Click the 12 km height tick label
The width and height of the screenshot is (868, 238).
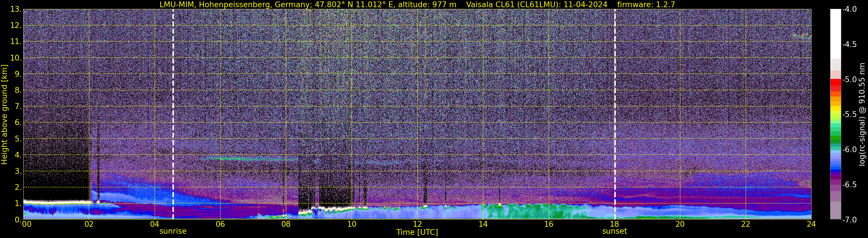click(16, 26)
